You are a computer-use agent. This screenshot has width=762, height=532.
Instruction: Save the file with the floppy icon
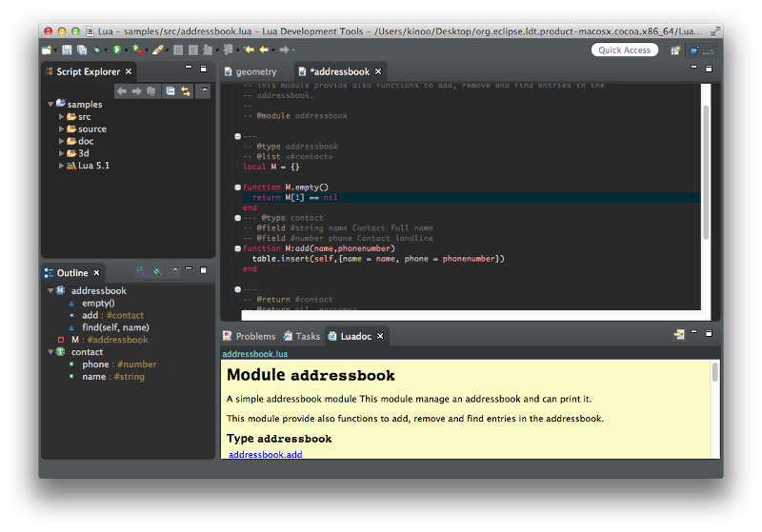click(67, 50)
